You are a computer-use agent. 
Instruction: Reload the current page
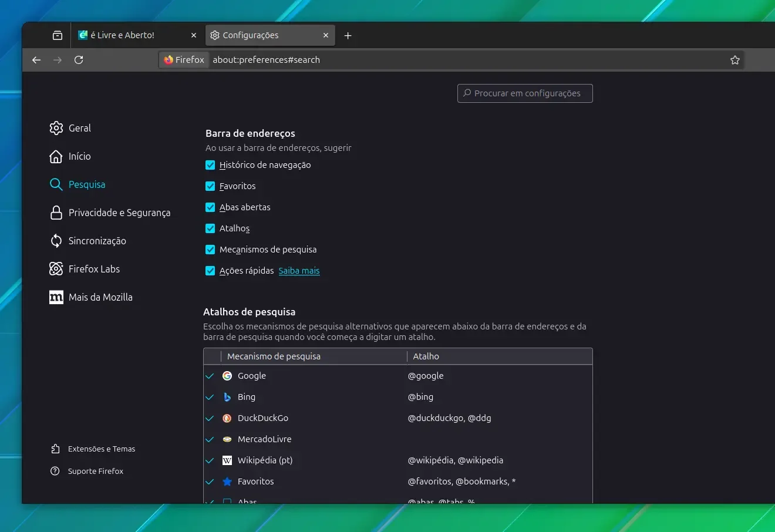click(x=79, y=60)
